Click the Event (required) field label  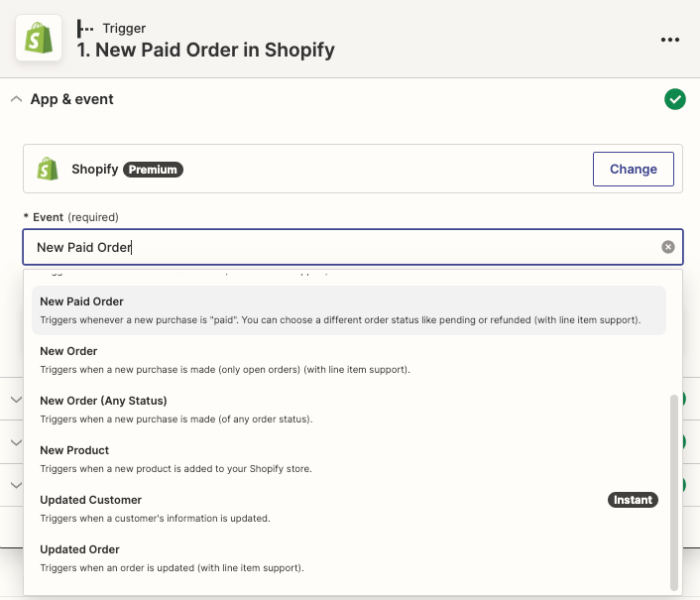71,217
